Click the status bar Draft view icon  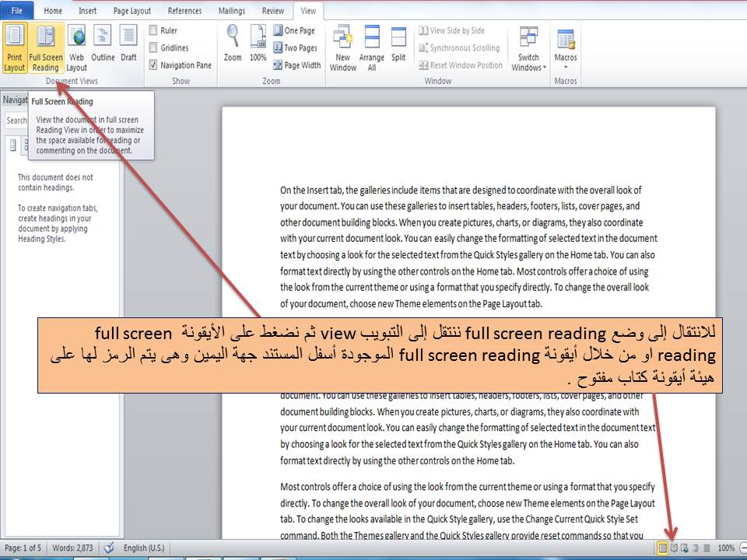pyautogui.click(x=707, y=548)
